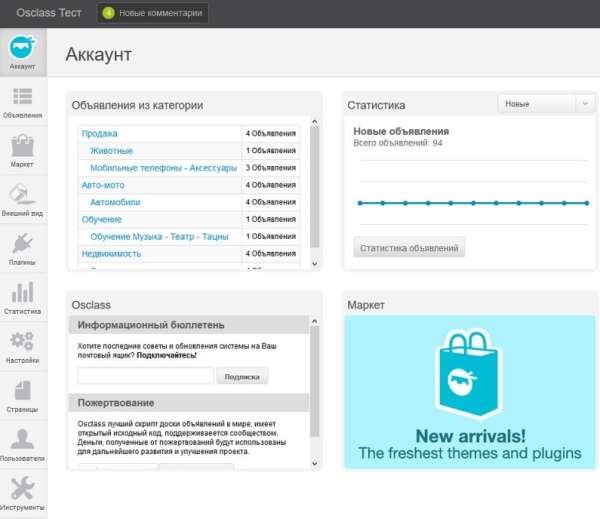Open the Продажа category link
This screenshot has width=600, height=519.
tap(99, 133)
